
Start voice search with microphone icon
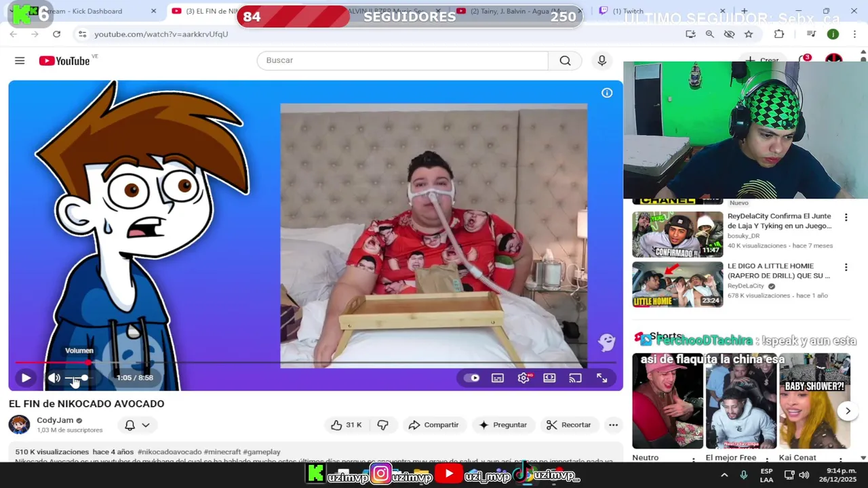point(601,60)
